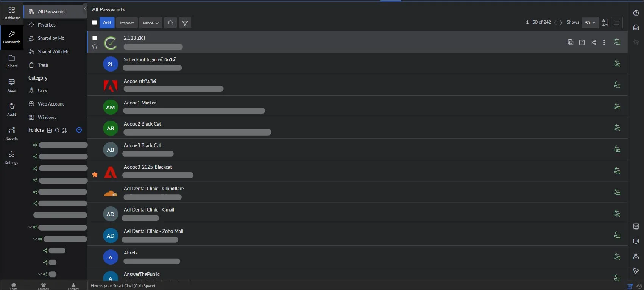This screenshot has height=290, width=644.
Task: Click help question mark icon
Action: tap(636, 13)
